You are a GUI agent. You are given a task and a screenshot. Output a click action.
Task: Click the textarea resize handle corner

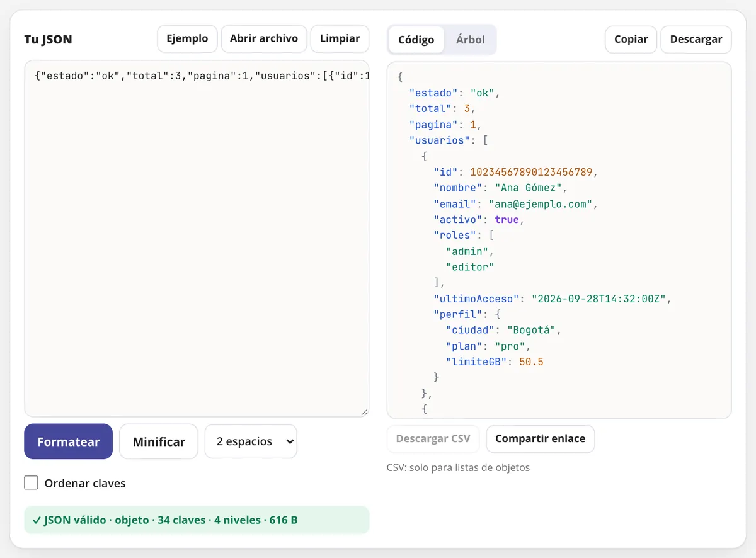point(364,412)
